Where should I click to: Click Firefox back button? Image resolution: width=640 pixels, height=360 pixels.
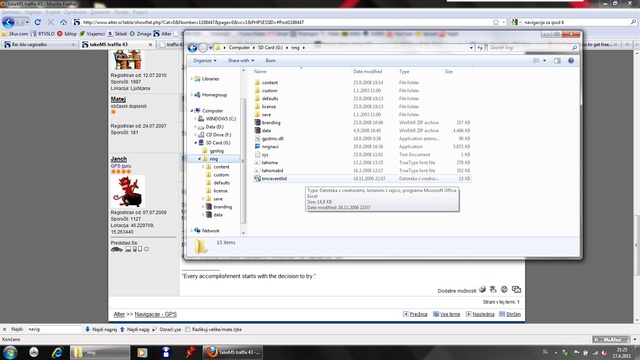click(x=8, y=22)
